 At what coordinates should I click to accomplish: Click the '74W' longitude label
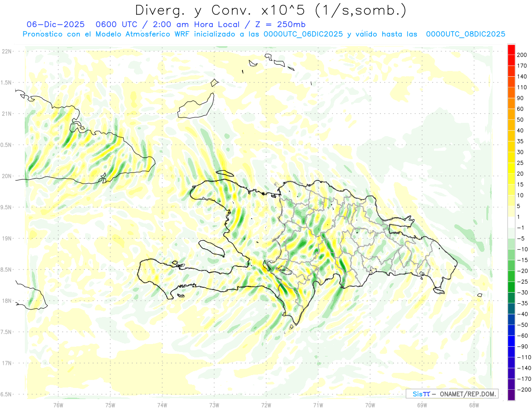(x=162, y=405)
